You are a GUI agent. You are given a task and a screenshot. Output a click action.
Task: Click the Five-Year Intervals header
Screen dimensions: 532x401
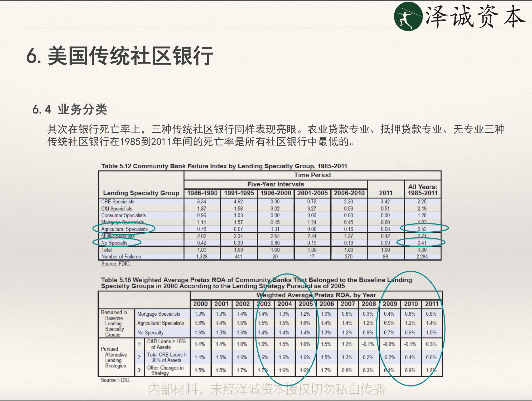point(275,184)
